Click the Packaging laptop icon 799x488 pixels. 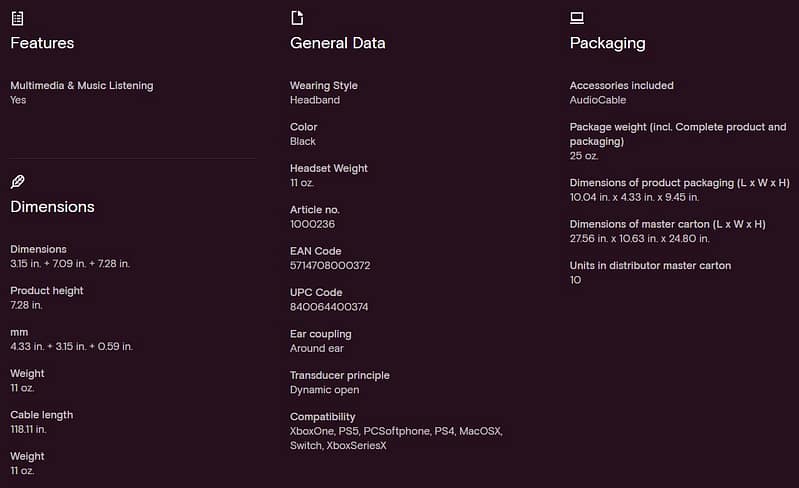point(577,18)
